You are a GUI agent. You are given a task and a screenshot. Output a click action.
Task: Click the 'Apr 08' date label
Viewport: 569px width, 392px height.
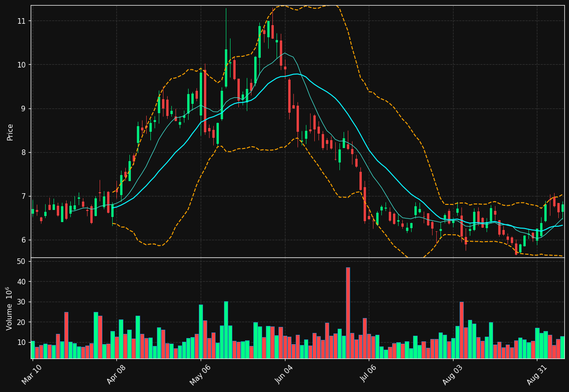click(116, 374)
